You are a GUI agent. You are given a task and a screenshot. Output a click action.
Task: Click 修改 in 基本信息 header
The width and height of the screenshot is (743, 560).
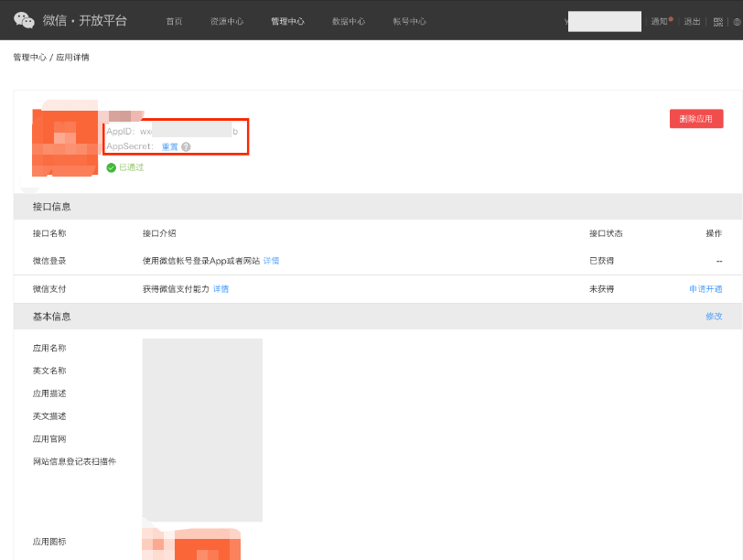click(x=714, y=317)
